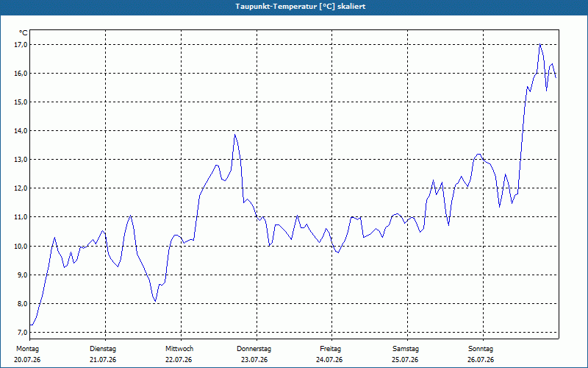Click the date 22.07.26
Viewport: 588px width, 368px height.
pyautogui.click(x=179, y=360)
